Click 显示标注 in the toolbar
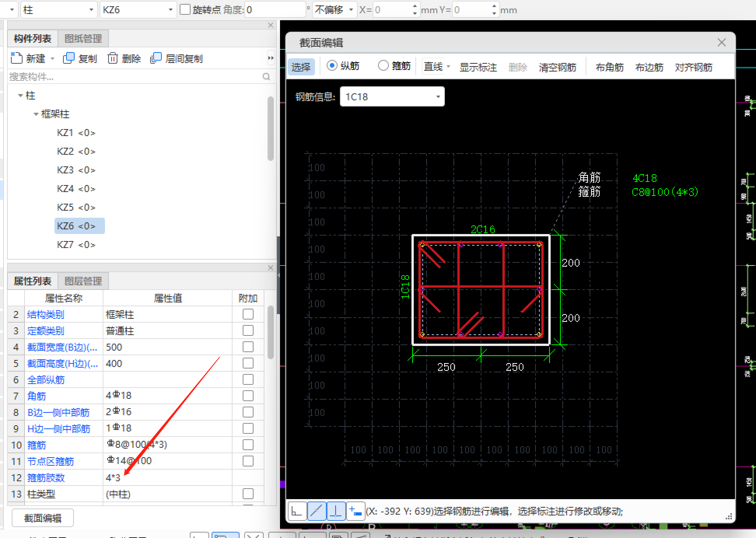The image size is (756, 538). pos(478,67)
